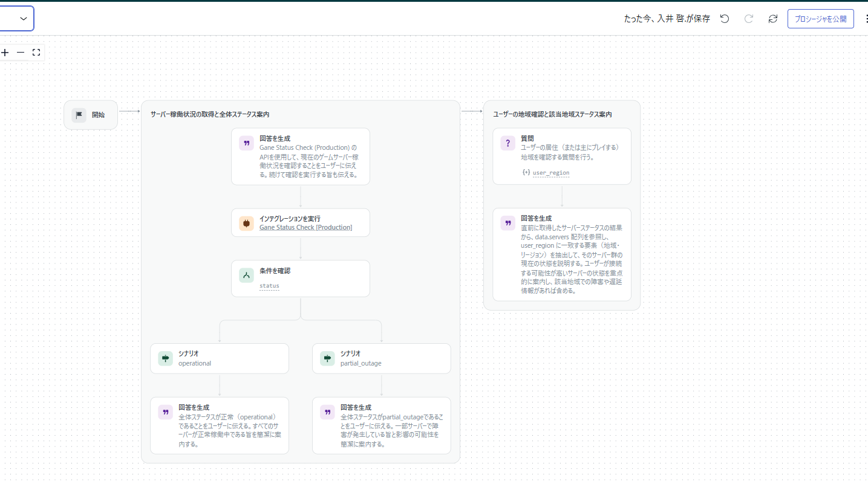Click the arrow icon on the operational シナリオ step
Image resolution: width=868 pixels, height=481 pixels.
point(165,358)
